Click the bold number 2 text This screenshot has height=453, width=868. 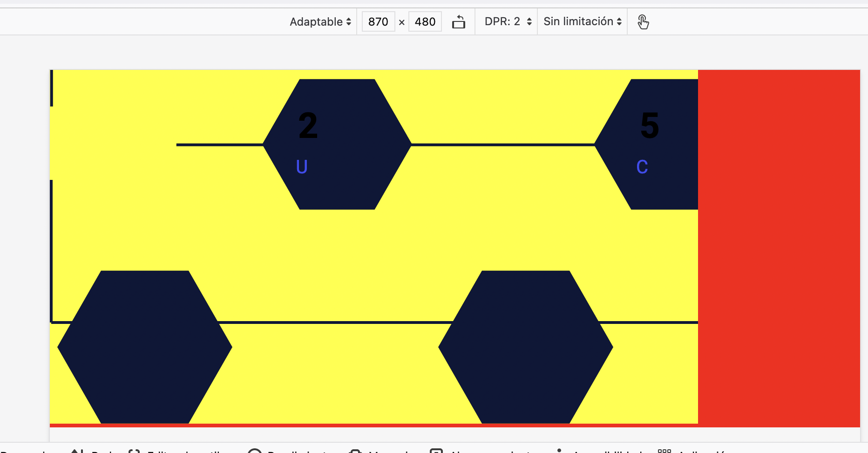[308, 126]
